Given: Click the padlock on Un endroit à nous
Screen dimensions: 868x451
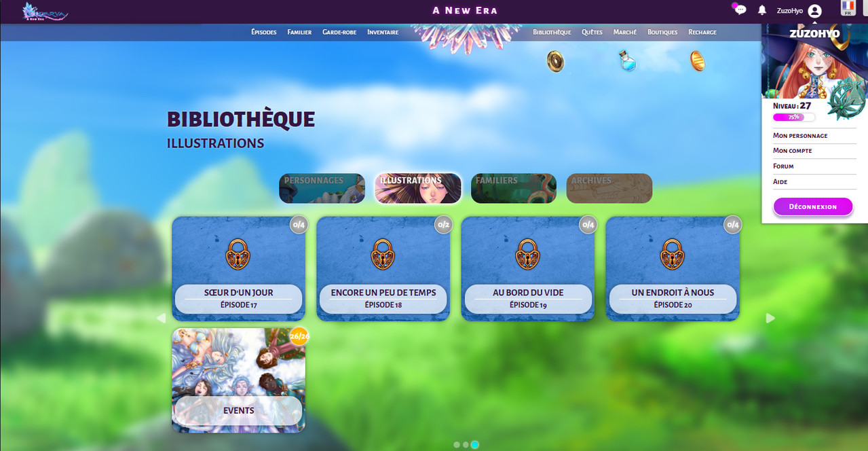Looking at the screenshot, I should click(x=672, y=254).
